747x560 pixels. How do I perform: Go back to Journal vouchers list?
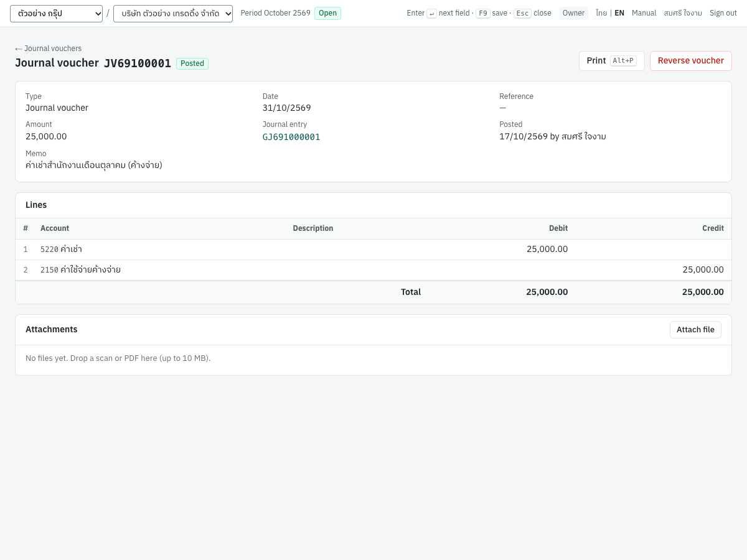point(49,49)
